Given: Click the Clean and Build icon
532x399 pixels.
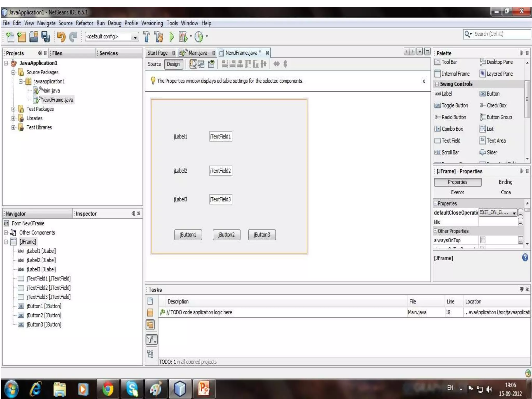Looking at the screenshot, I should click(159, 37).
